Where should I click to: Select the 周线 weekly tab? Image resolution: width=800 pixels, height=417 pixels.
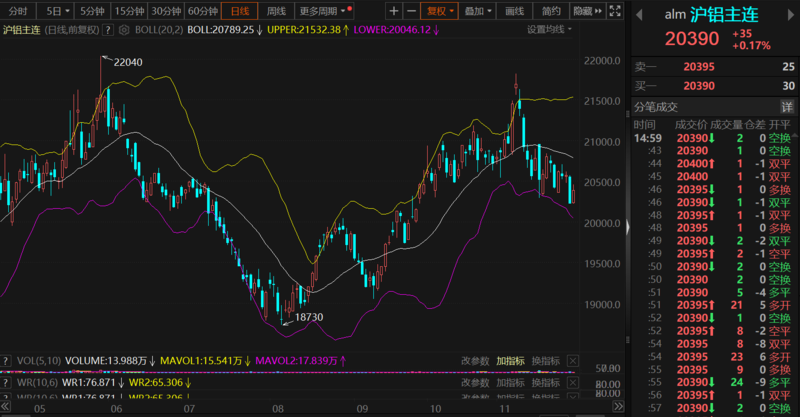coord(276,11)
